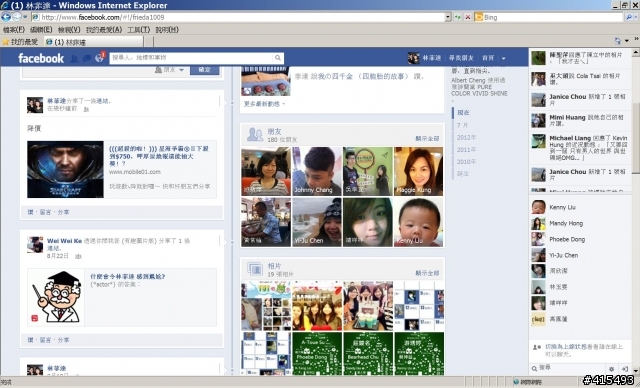Open chat with Mandy Hong

click(x=580, y=224)
